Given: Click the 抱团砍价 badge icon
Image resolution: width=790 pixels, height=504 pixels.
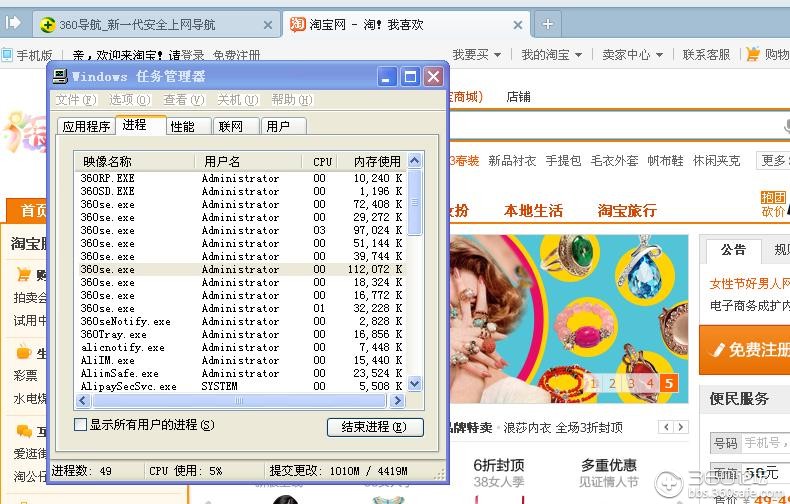Looking at the screenshot, I should (x=773, y=204).
